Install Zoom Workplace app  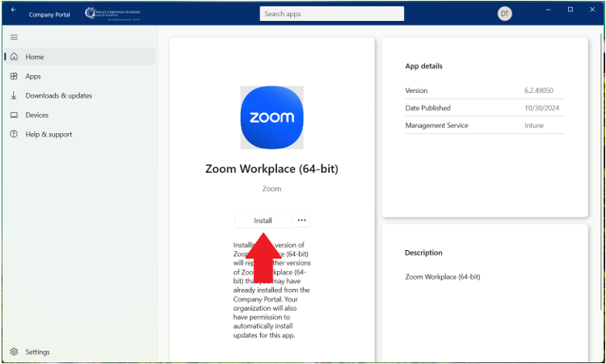[263, 220]
